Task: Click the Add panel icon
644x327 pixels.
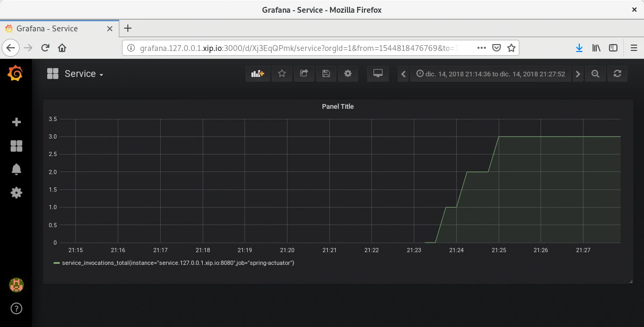Action: click(258, 74)
